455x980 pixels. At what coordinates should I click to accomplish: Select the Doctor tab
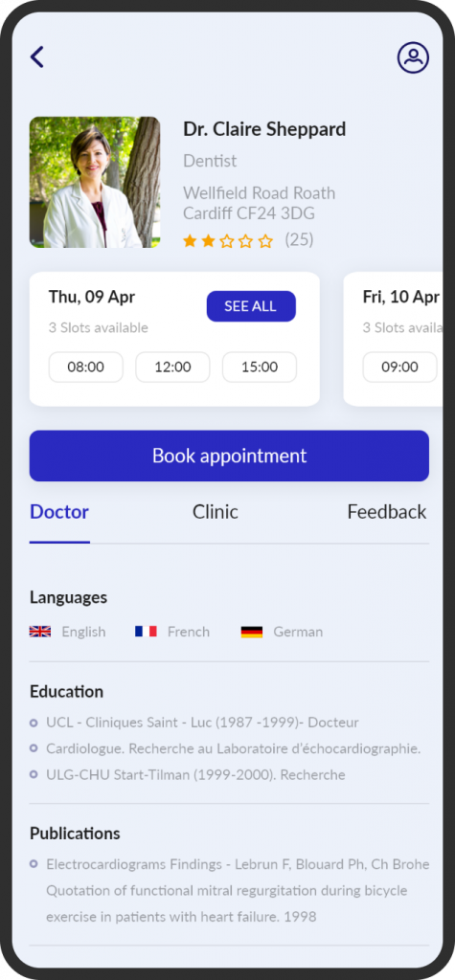click(x=59, y=512)
